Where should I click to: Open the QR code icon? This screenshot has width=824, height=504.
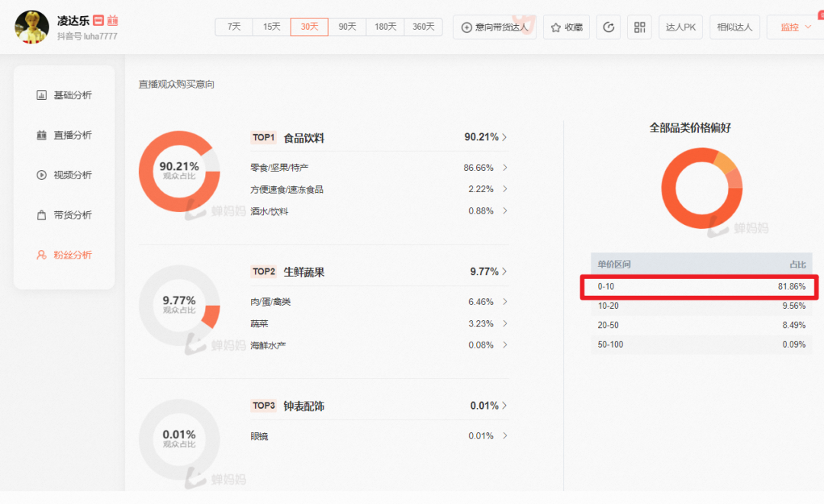click(639, 27)
